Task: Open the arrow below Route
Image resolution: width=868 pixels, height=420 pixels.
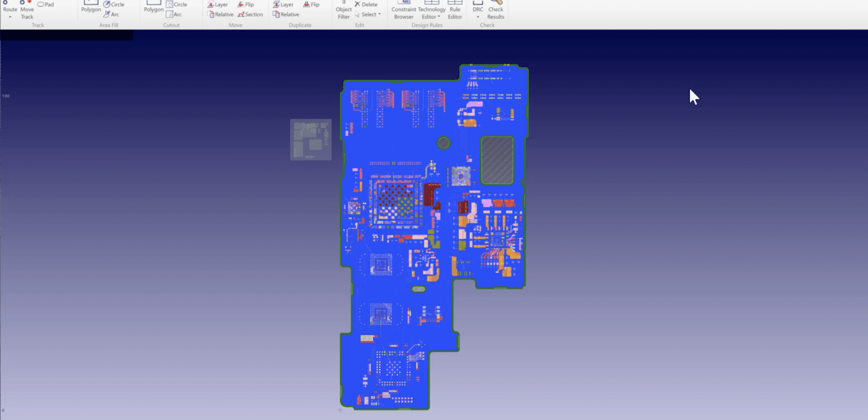Action: coord(10,17)
